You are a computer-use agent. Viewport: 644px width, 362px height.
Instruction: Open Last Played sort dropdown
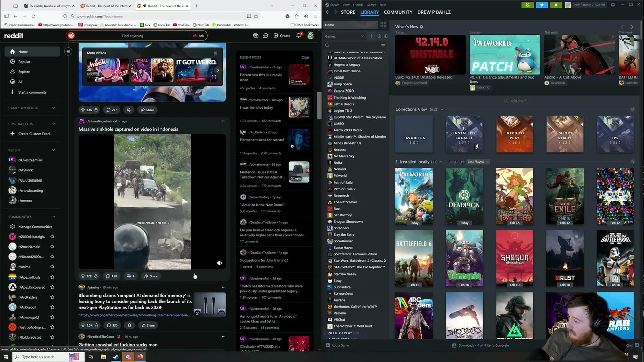478,162
